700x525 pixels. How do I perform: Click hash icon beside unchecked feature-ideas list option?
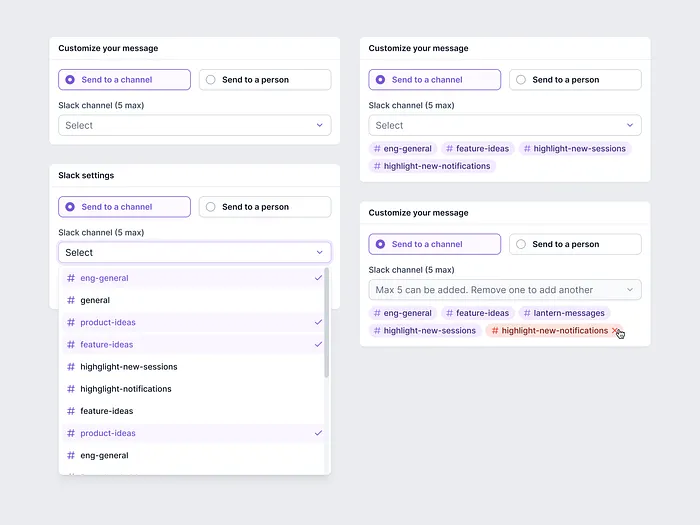pyautogui.click(x=70, y=411)
